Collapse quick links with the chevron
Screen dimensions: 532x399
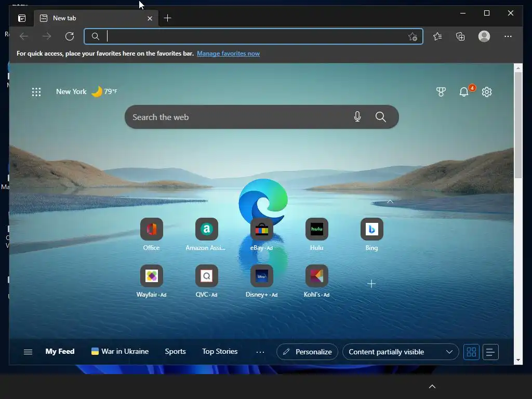click(390, 202)
